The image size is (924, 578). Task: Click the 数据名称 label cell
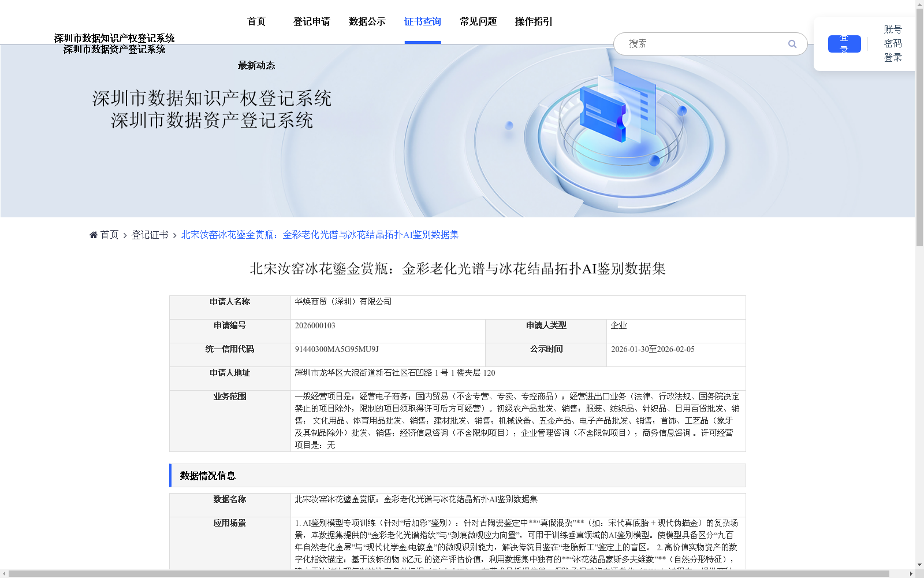pos(230,505)
